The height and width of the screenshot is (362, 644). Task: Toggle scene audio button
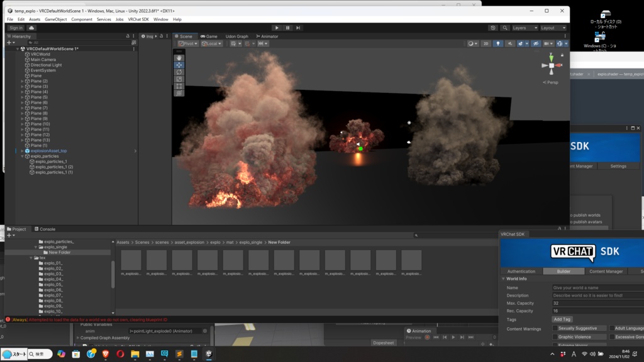click(509, 43)
